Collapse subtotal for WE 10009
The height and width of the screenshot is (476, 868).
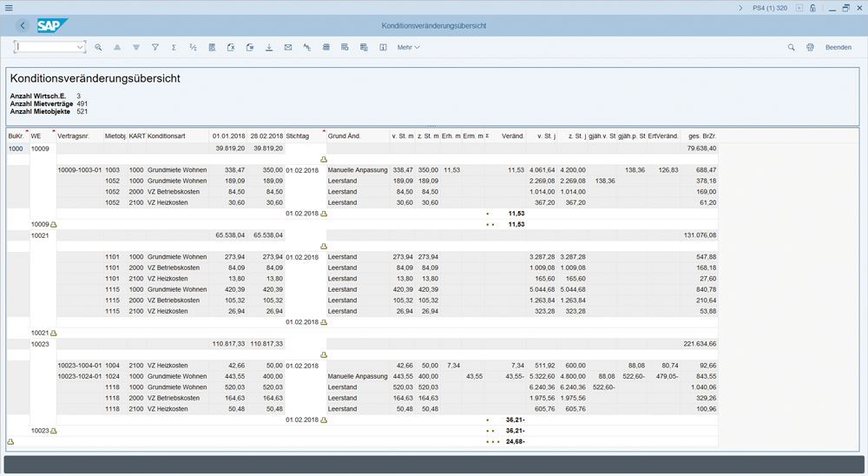point(54,224)
